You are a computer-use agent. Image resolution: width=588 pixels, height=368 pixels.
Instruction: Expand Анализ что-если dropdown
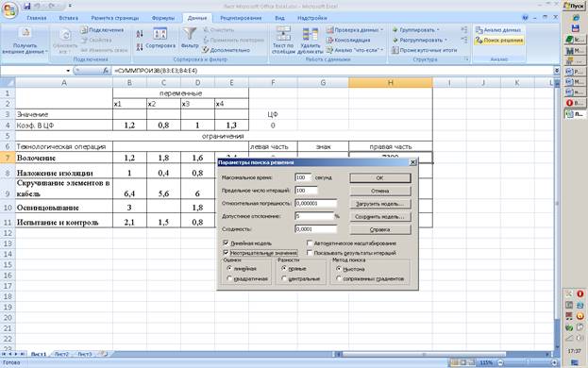coord(381,50)
